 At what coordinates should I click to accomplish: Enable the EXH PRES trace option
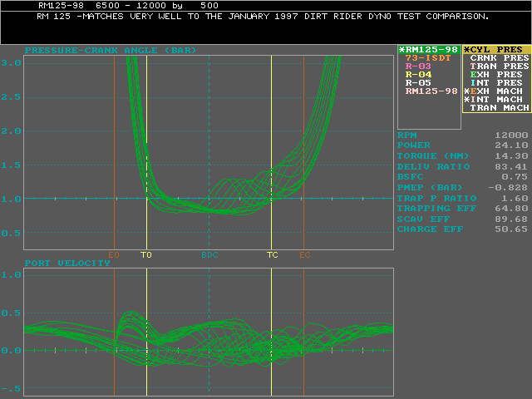(x=496, y=75)
